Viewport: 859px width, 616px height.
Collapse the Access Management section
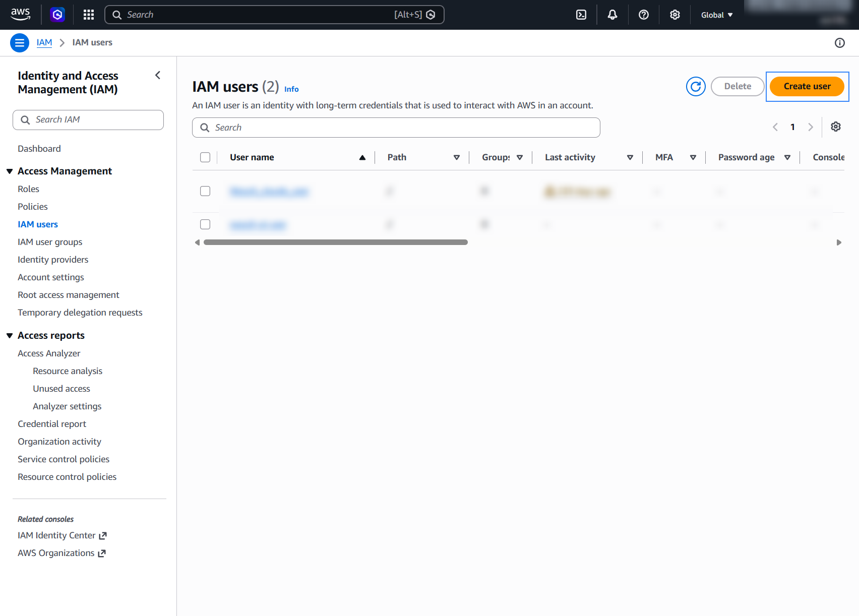point(9,171)
